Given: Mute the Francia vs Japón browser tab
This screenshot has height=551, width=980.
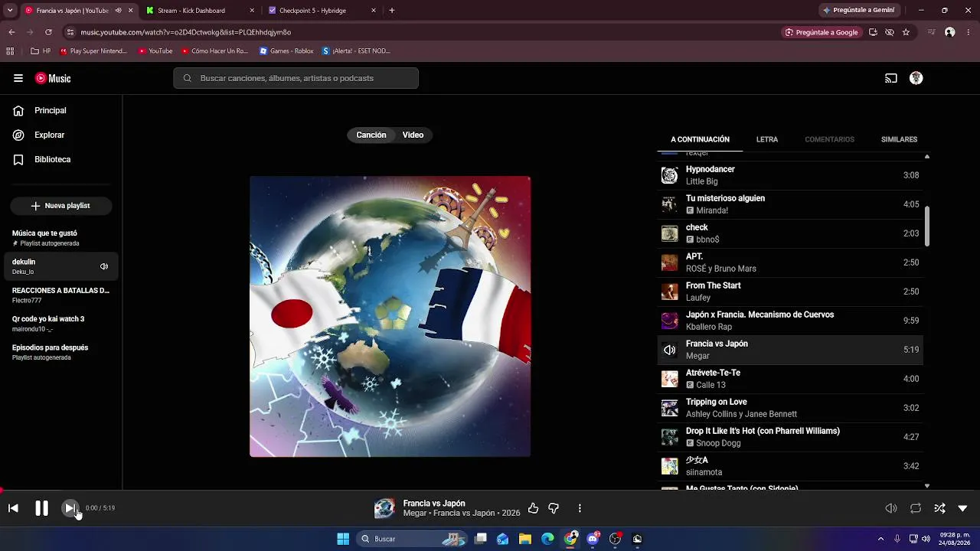Looking at the screenshot, I should click(x=118, y=11).
